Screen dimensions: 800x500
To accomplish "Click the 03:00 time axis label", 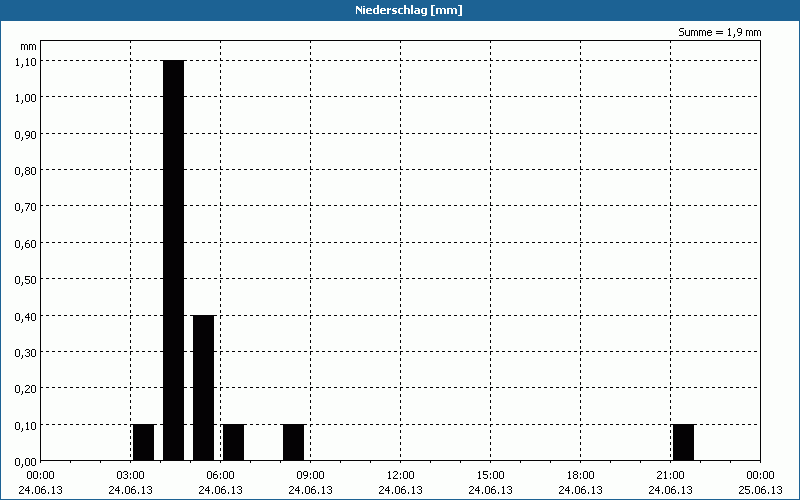I will [131, 476].
